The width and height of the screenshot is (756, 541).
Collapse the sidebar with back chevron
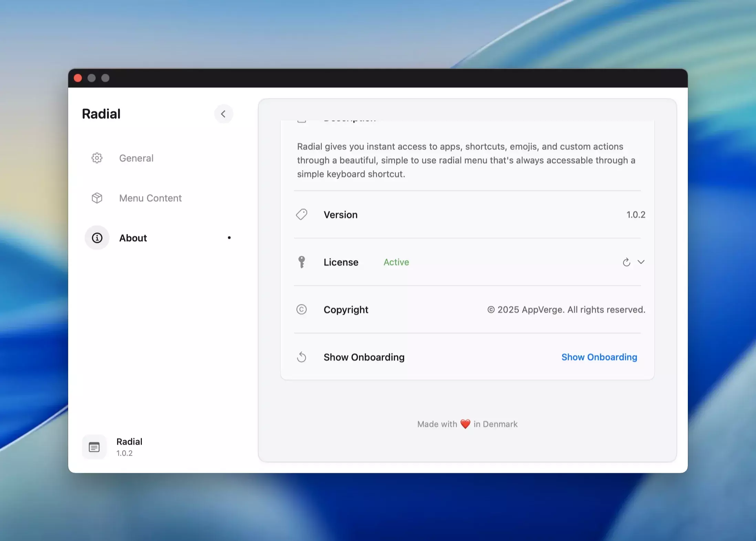tap(223, 114)
